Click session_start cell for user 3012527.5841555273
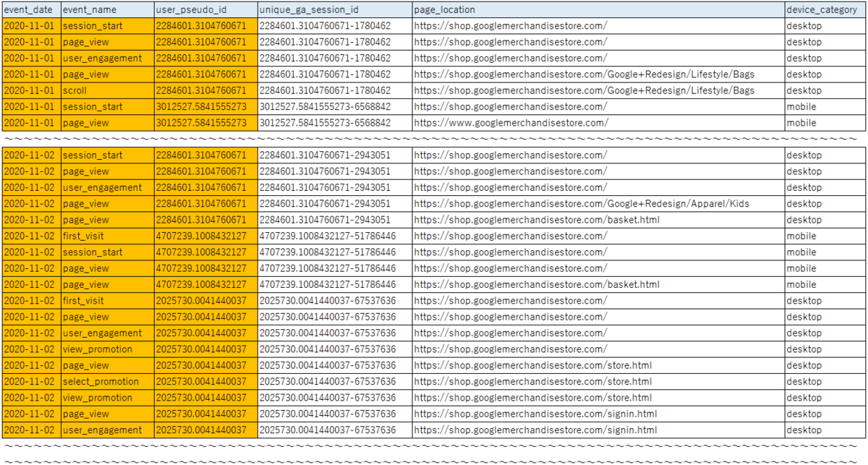The height and width of the screenshot is (465, 868). (107, 107)
